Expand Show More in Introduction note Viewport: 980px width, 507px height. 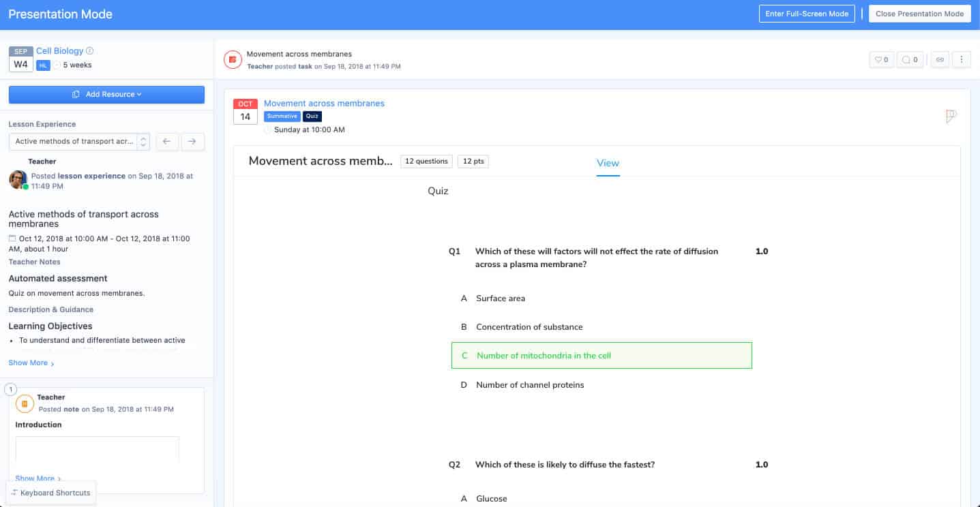[x=38, y=478]
